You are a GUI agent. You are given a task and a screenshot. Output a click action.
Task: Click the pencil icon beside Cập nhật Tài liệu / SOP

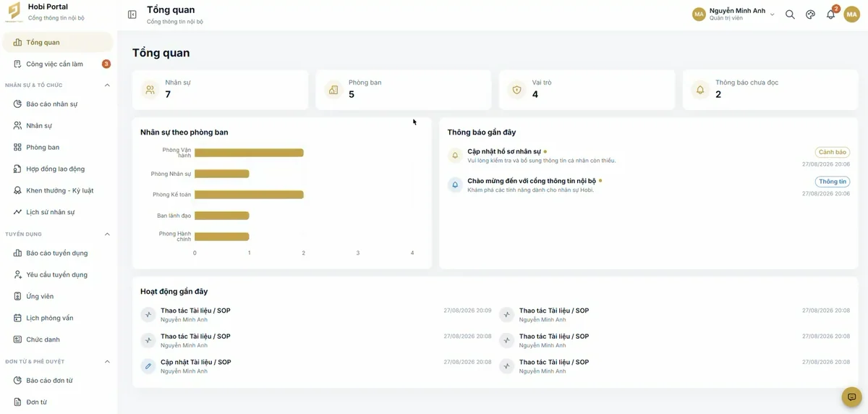148,366
